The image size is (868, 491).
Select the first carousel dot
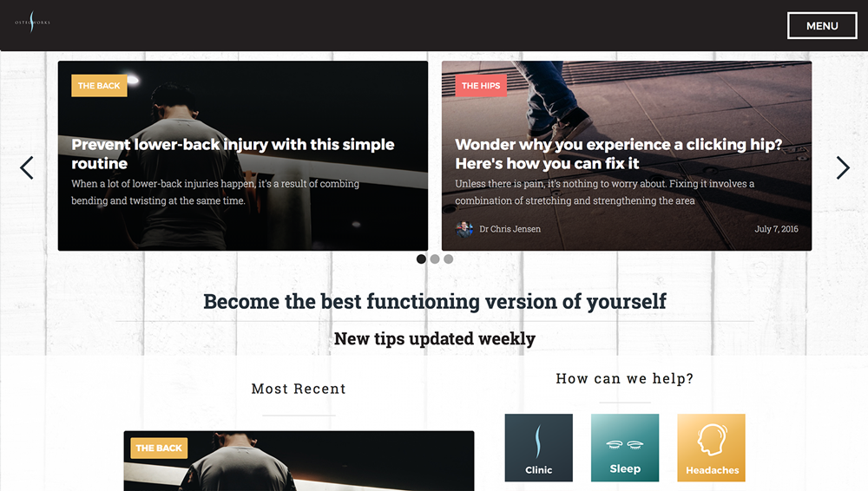point(421,259)
